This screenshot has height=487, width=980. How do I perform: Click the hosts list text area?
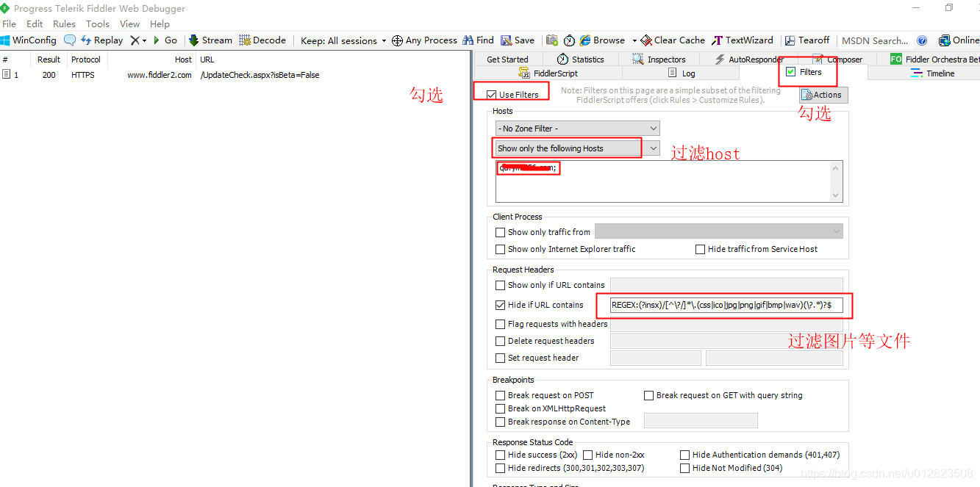(663, 181)
